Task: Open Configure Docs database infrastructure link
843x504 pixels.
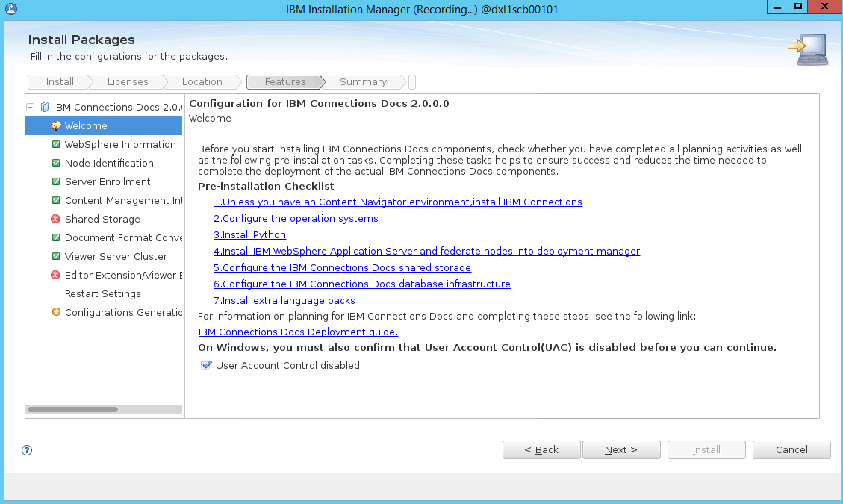Action: [x=362, y=284]
